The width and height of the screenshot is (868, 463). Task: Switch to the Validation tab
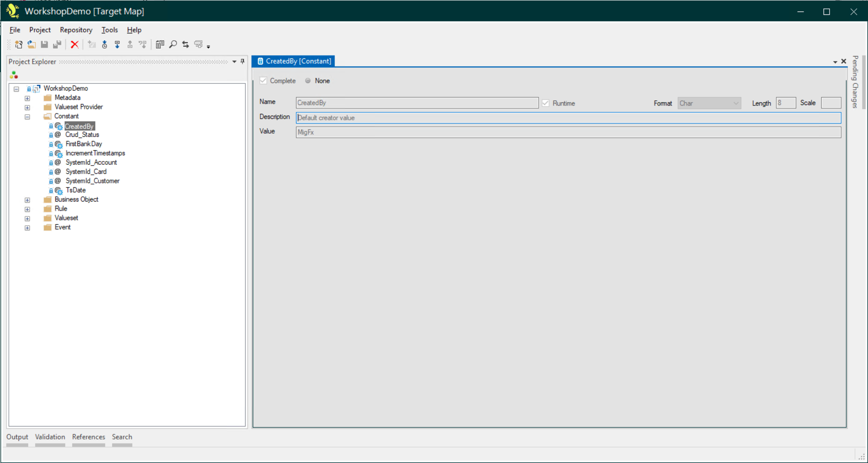[x=50, y=437]
